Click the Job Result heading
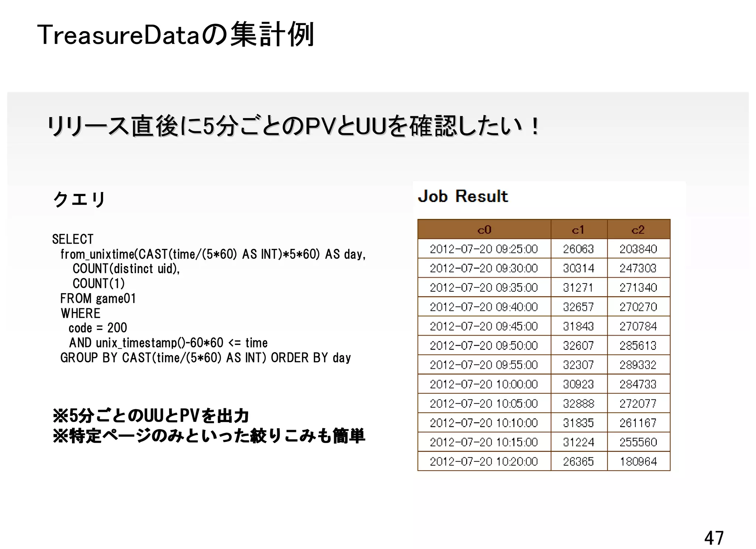This screenshot has width=756, height=549. tap(463, 196)
